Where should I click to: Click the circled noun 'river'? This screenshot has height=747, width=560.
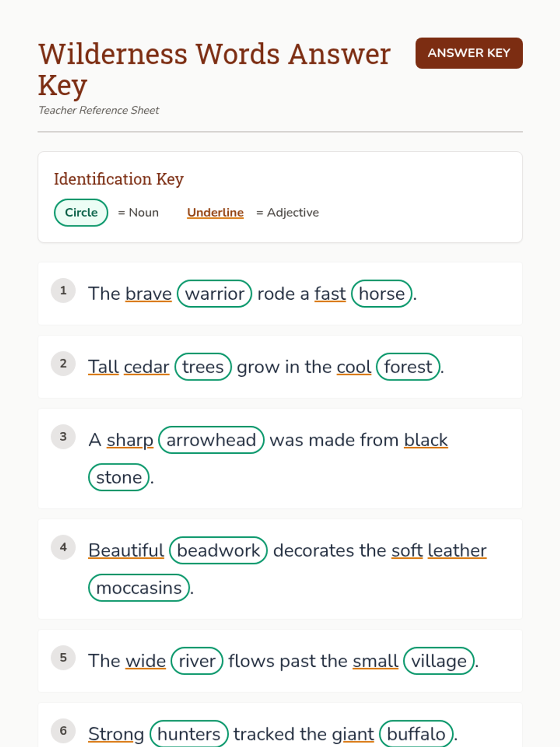click(x=197, y=661)
